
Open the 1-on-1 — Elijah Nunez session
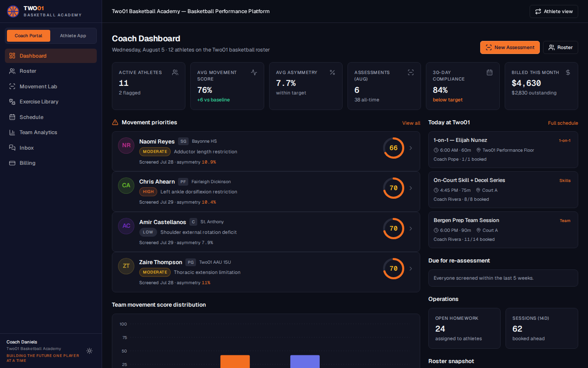coord(503,150)
